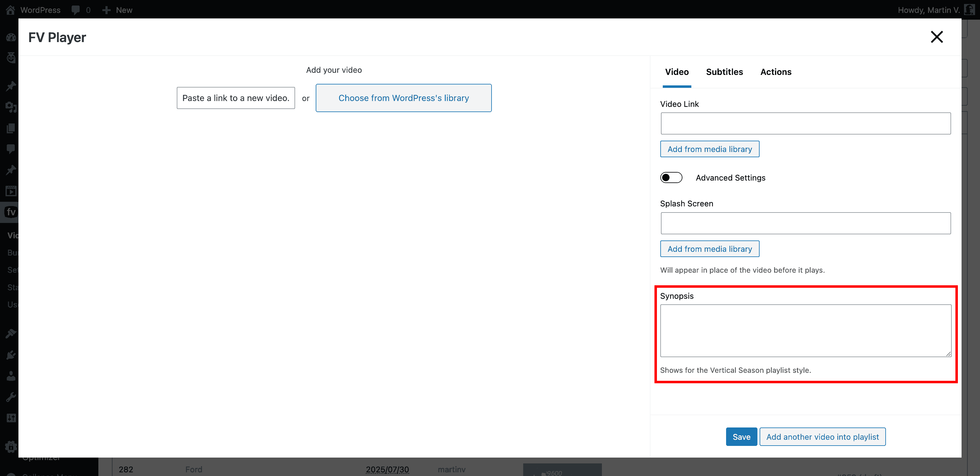
Task: Open Martin V. avatar in admin bar
Action: pyautogui.click(x=969, y=10)
